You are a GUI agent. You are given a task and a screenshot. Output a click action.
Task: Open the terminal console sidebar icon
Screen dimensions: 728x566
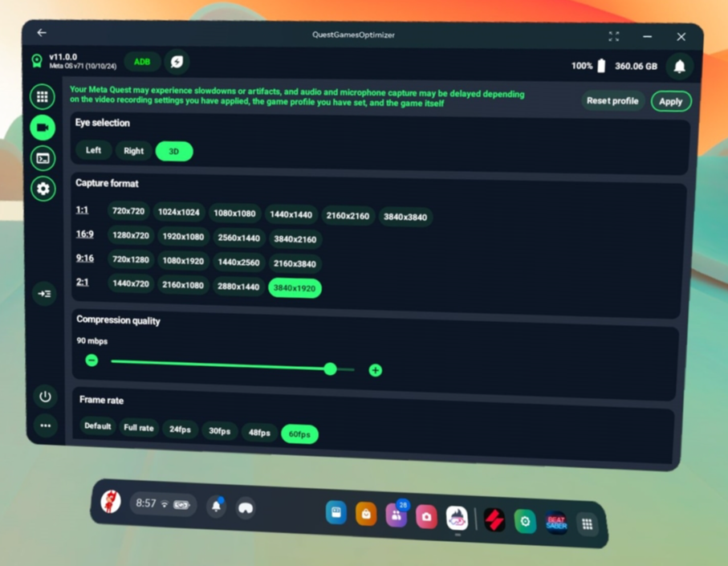coord(43,158)
